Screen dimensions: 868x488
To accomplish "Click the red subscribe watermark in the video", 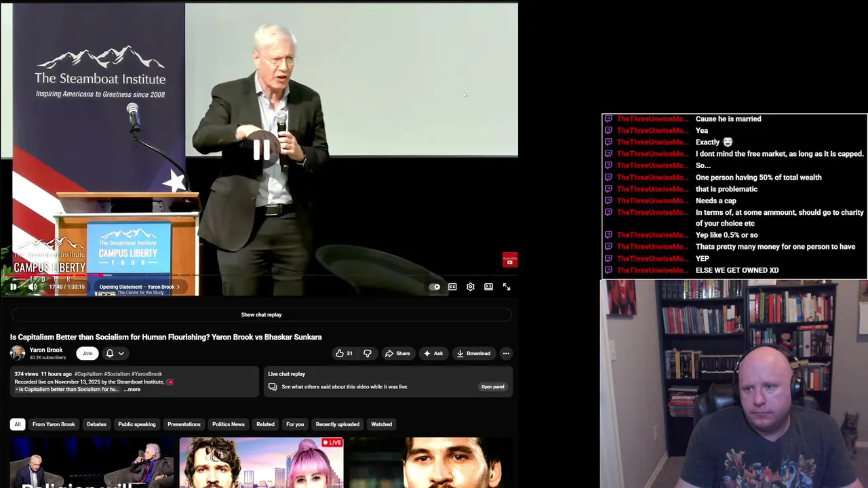I will (510, 260).
